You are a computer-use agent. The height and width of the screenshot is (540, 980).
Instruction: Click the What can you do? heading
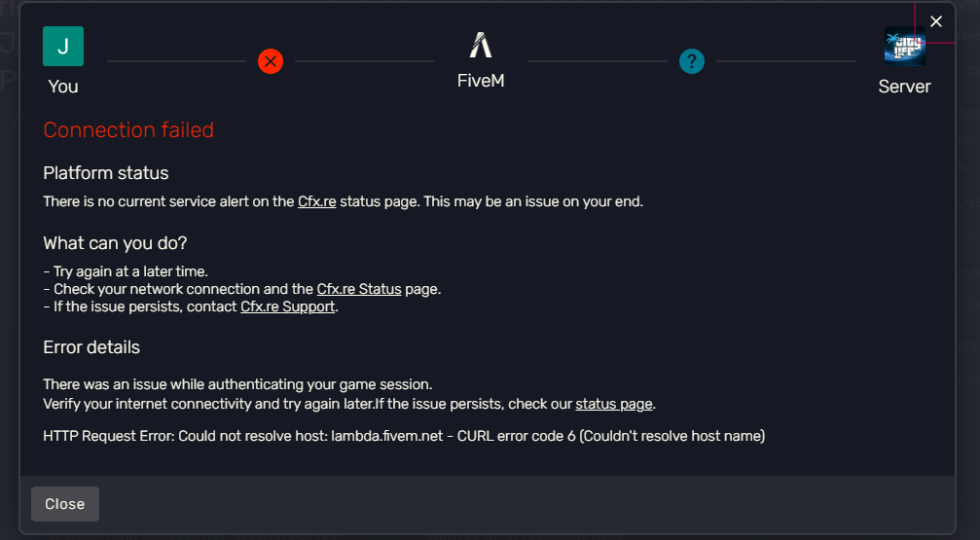pyautogui.click(x=115, y=243)
